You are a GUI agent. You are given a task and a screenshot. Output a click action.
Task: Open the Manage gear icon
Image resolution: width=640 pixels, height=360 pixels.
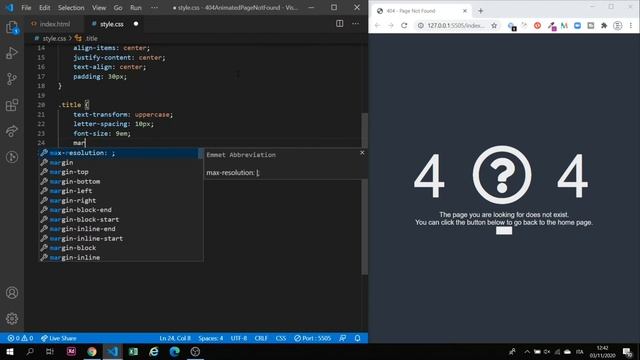(x=12, y=318)
